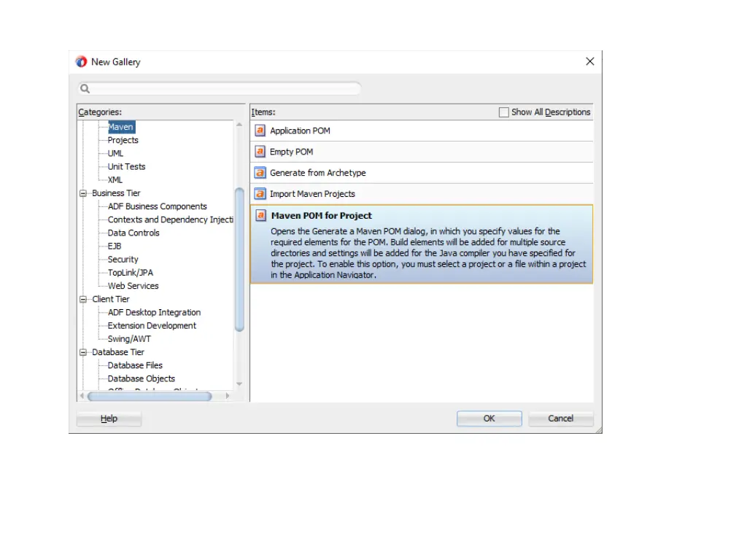The image size is (747, 560).
Task: Select Web Services in categories tree
Action: tap(133, 286)
